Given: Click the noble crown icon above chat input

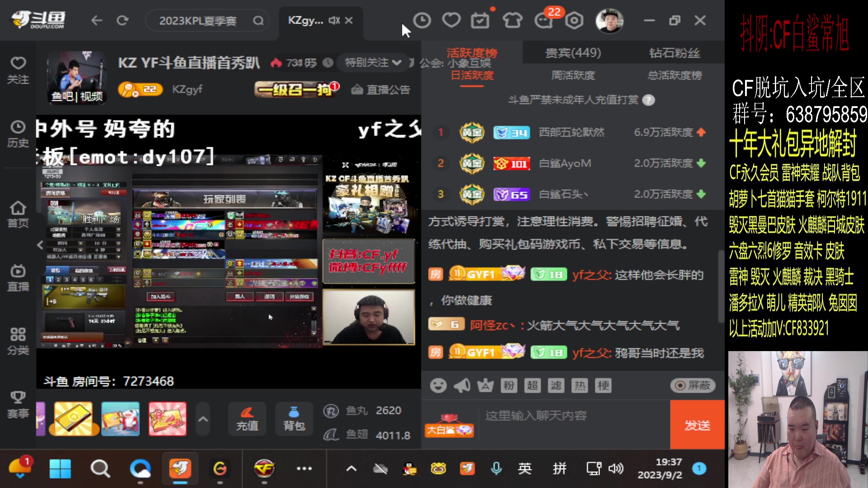Looking at the screenshot, I should 485,385.
